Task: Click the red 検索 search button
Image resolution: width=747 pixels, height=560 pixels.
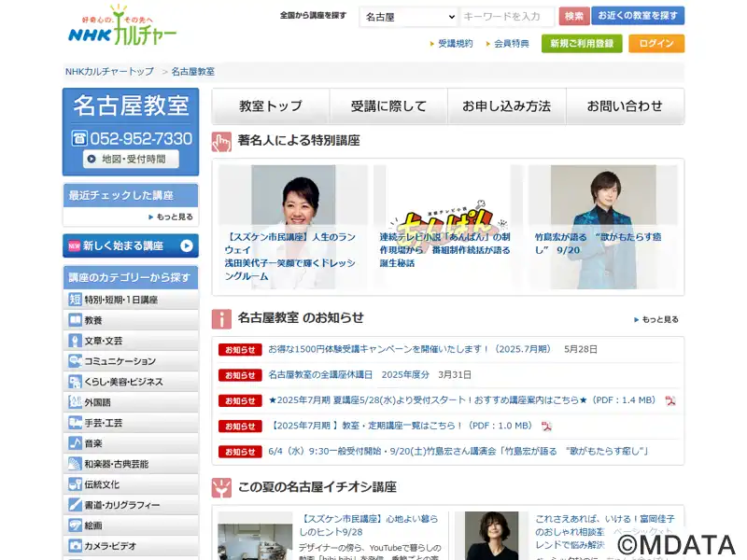Action: [574, 16]
